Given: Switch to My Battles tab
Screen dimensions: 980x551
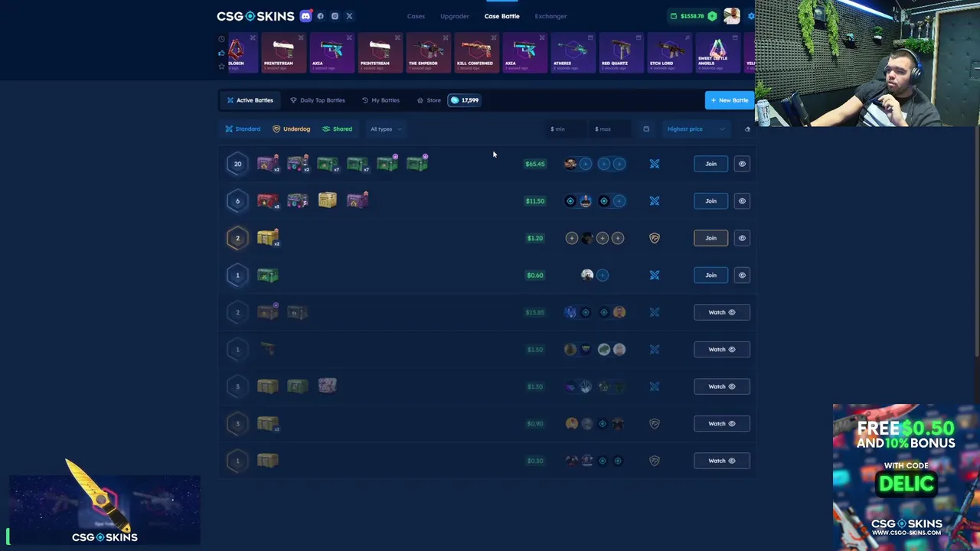Looking at the screenshot, I should click(381, 100).
